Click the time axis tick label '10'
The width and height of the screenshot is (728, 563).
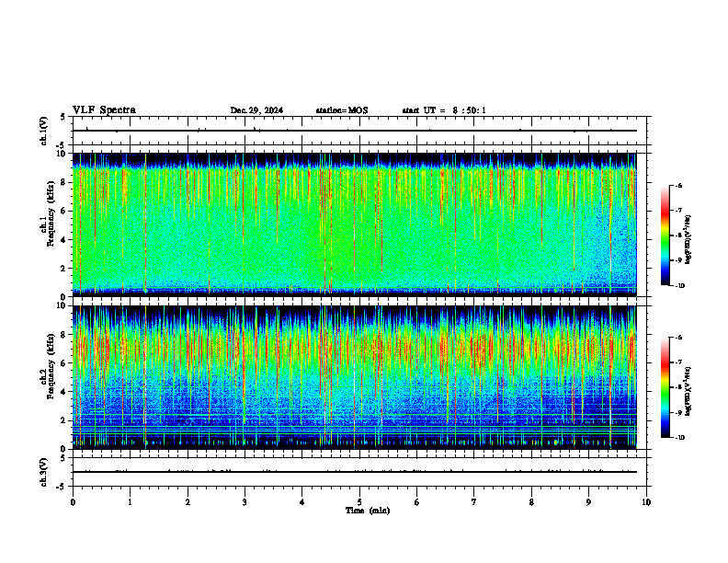646,502
